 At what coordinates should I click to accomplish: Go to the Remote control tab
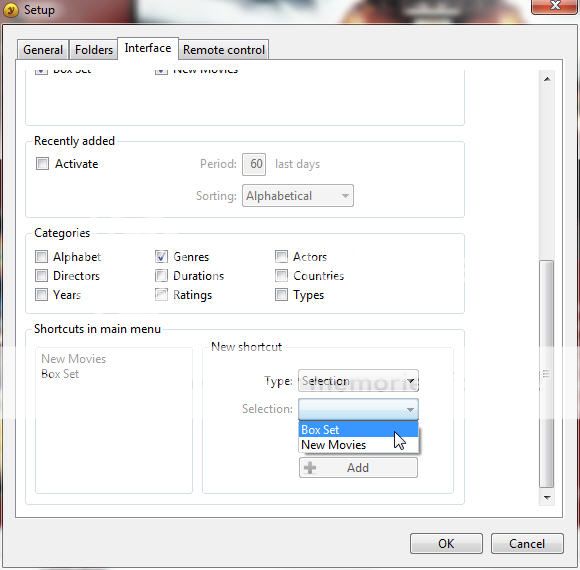point(224,50)
